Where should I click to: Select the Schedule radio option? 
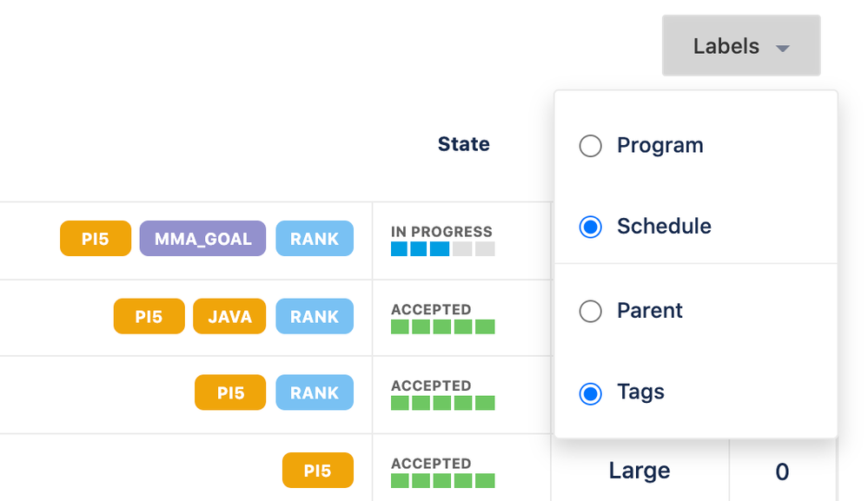(x=590, y=227)
